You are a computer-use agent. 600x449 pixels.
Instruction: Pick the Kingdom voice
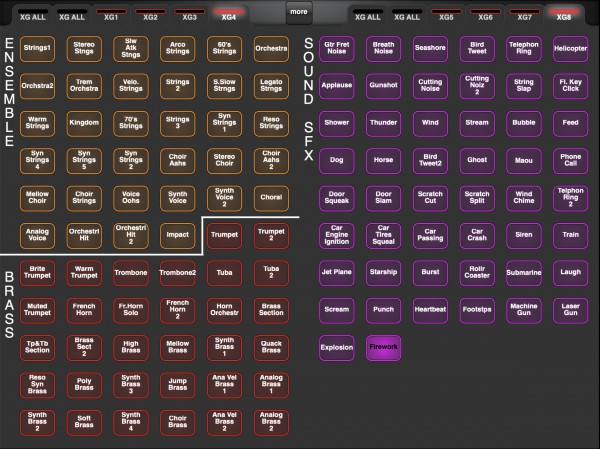tap(84, 123)
